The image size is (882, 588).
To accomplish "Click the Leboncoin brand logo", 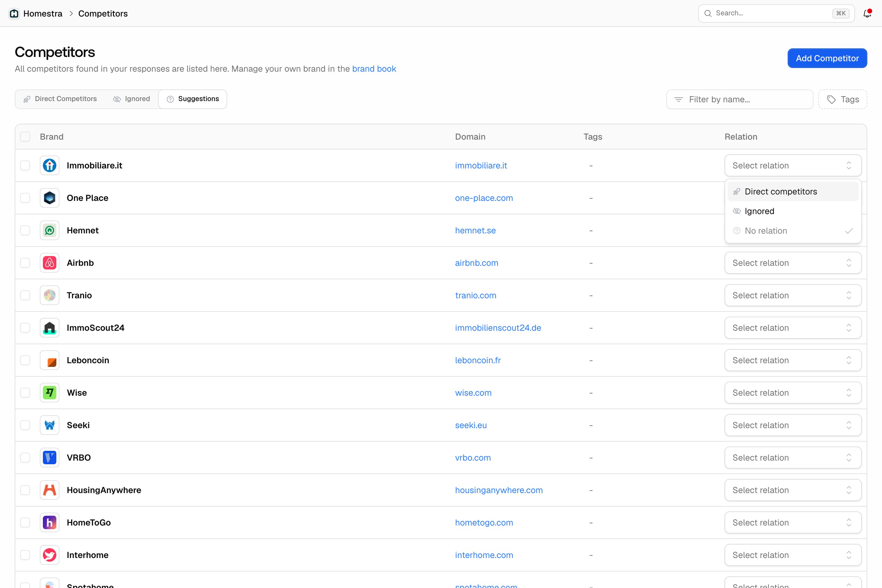I will (x=50, y=360).
